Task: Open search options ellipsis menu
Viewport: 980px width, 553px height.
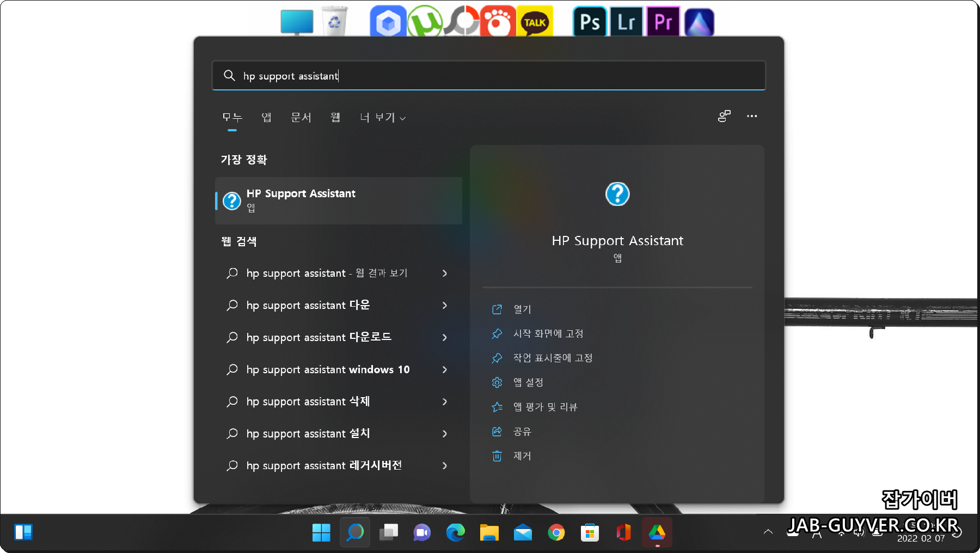Action: (752, 116)
